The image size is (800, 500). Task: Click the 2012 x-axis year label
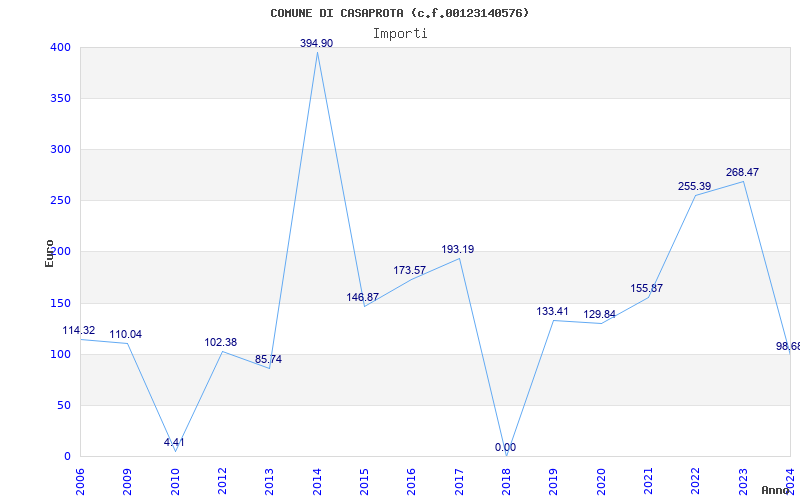pyautogui.click(x=222, y=482)
